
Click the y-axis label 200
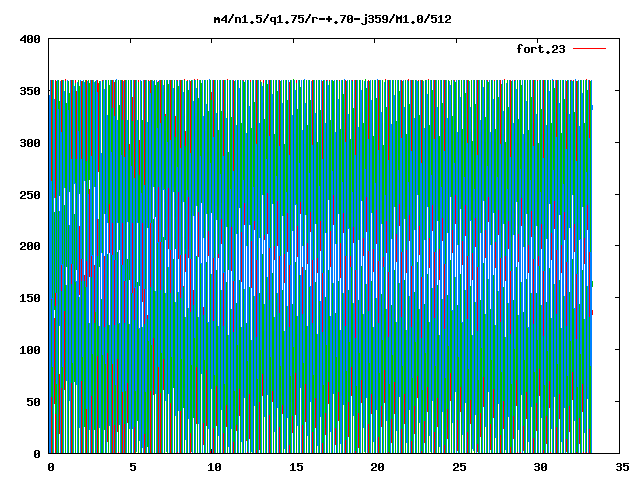coord(30,246)
